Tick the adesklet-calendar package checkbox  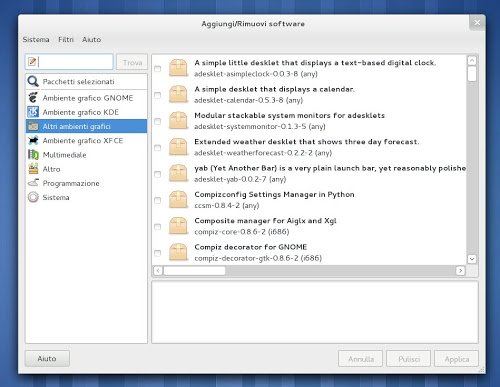point(158,95)
